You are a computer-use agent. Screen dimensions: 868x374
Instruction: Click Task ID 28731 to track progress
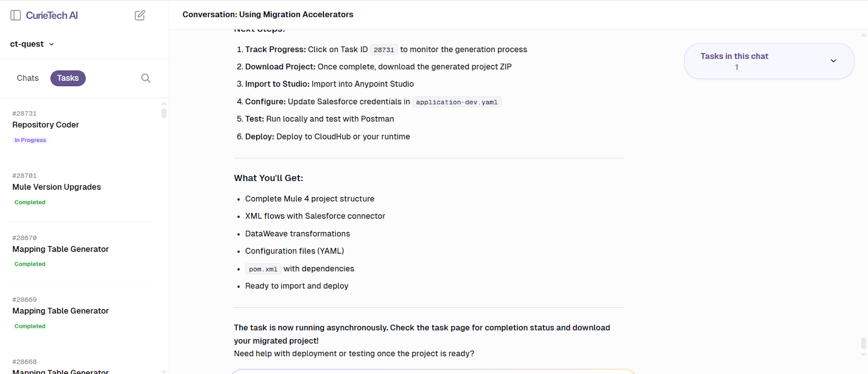point(384,49)
